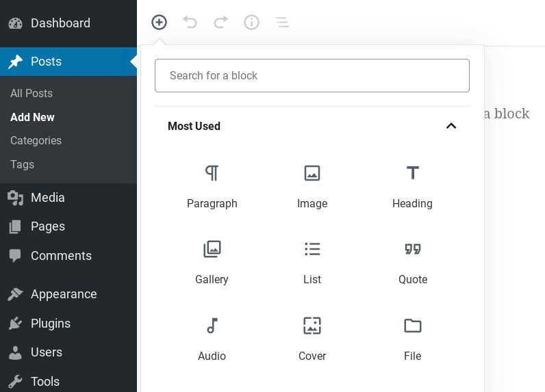This screenshot has height=392, width=545.
Task: Insert an Image block
Action: [312, 187]
